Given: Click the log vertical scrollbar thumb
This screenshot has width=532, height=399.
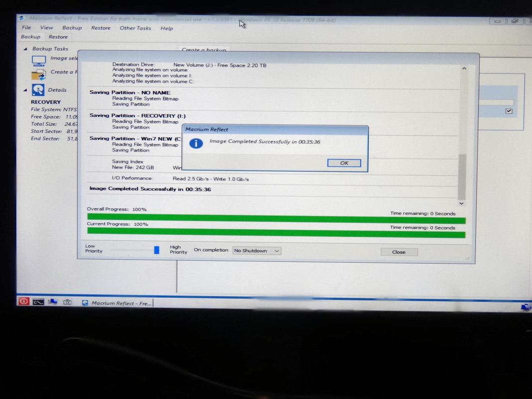Looking at the screenshot, I should [462, 177].
